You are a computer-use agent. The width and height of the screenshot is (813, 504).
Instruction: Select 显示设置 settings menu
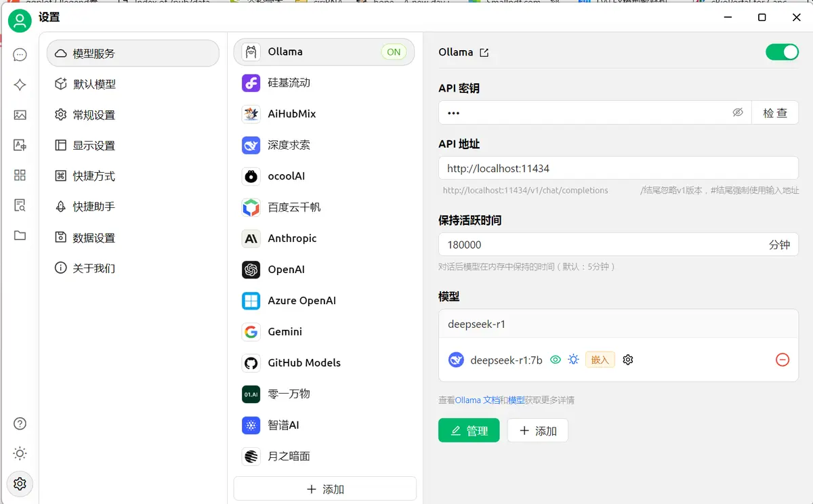click(133, 146)
